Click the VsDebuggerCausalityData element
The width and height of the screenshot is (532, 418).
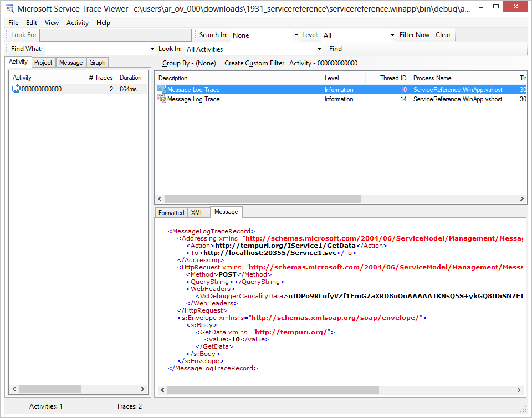242,296
